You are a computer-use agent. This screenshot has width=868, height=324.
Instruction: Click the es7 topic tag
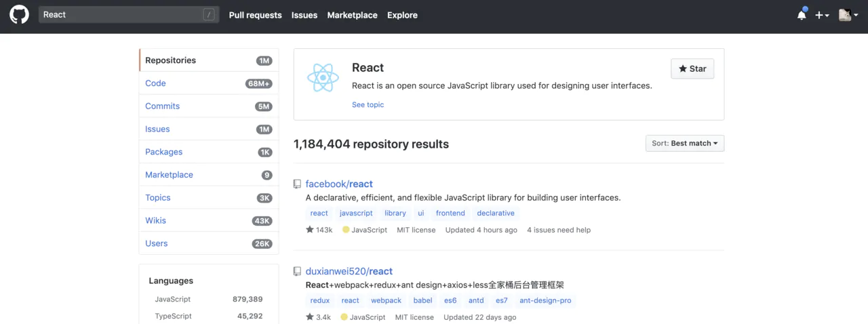(502, 300)
